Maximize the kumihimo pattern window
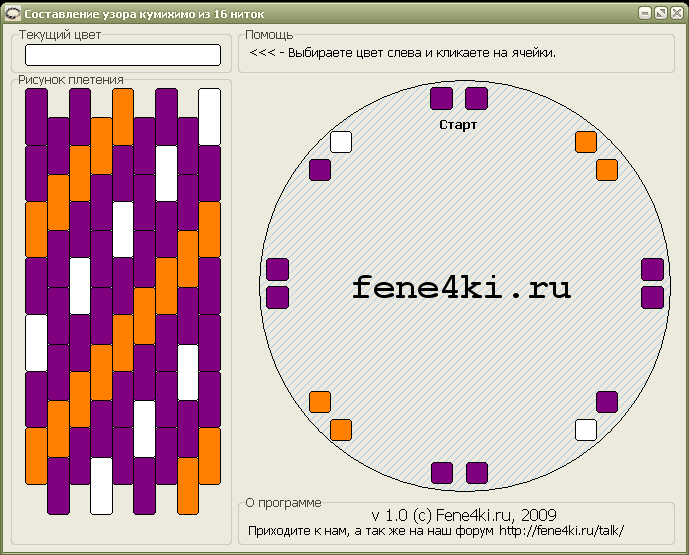 pyautogui.click(x=660, y=13)
